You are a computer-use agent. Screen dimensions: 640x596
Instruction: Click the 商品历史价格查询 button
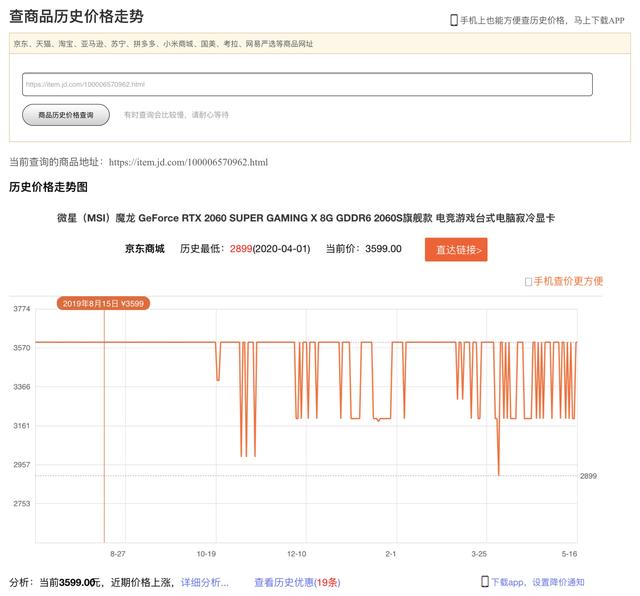pyautogui.click(x=66, y=115)
